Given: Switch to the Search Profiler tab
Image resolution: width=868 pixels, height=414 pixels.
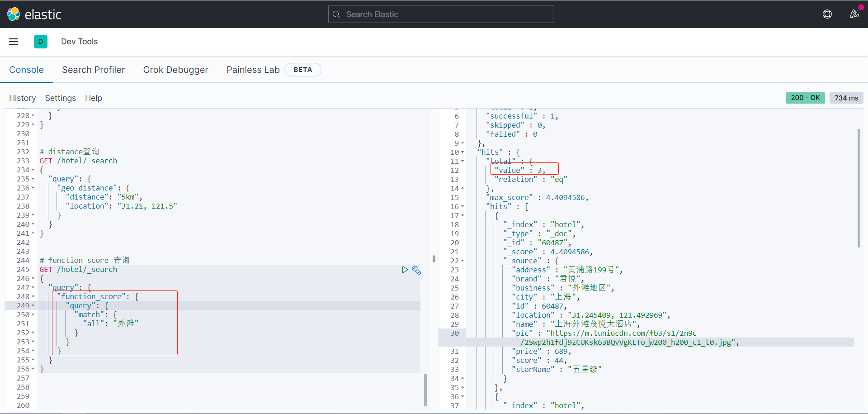Looking at the screenshot, I should 93,70.
